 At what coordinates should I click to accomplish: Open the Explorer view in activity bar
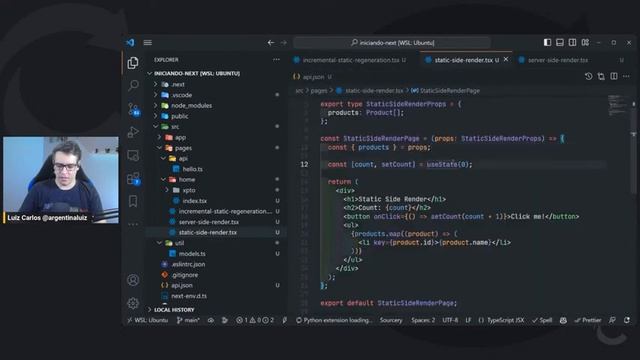[133, 63]
